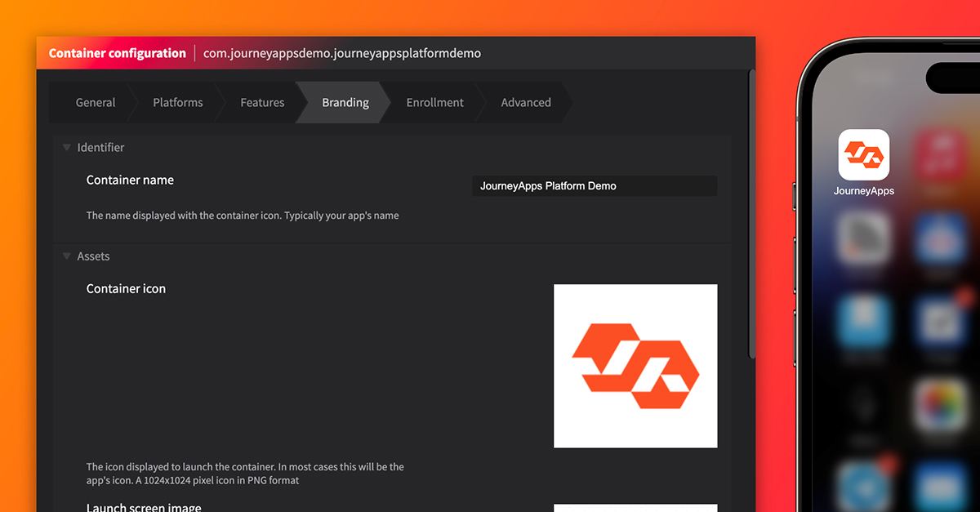This screenshot has height=512, width=980.
Task: Edit the Container name field
Action: point(595,186)
